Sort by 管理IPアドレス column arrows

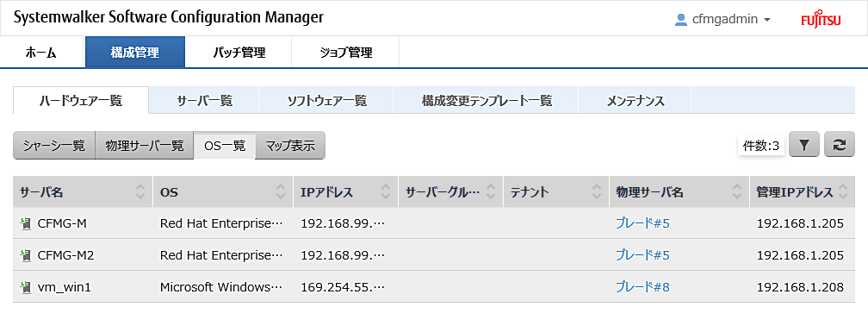[x=843, y=191]
